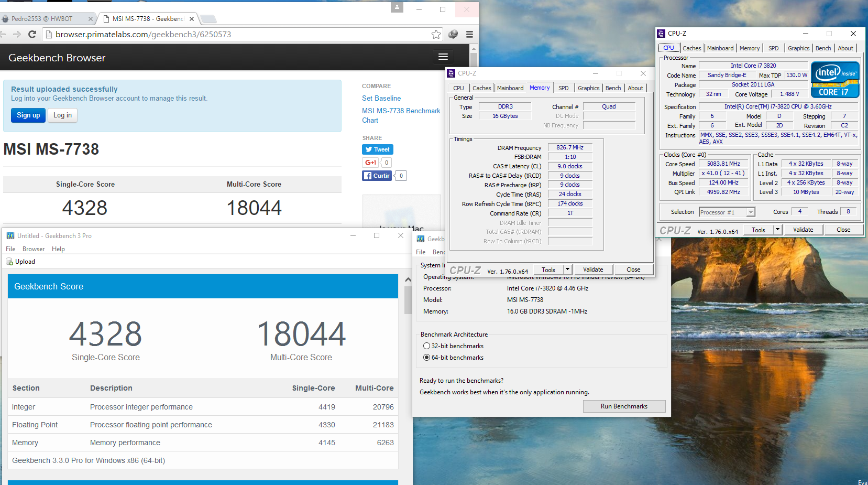Click Close button in front CPU-Z window
The height and width of the screenshot is (485, 868).
click(x=843, y=230)
